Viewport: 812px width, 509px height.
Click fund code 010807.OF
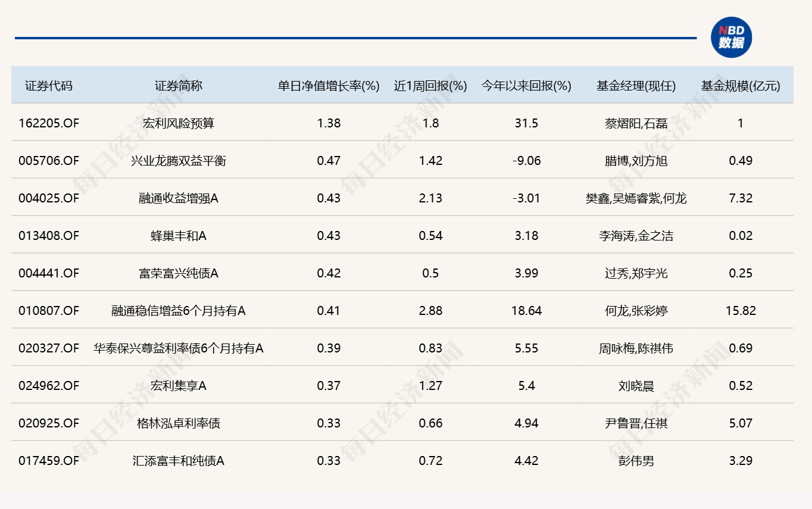[49, 311]
